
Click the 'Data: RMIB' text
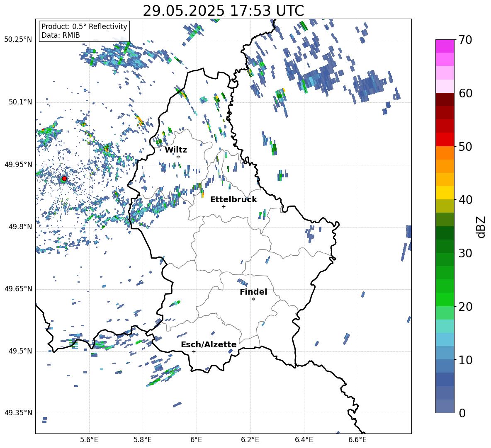pos(61,35)
